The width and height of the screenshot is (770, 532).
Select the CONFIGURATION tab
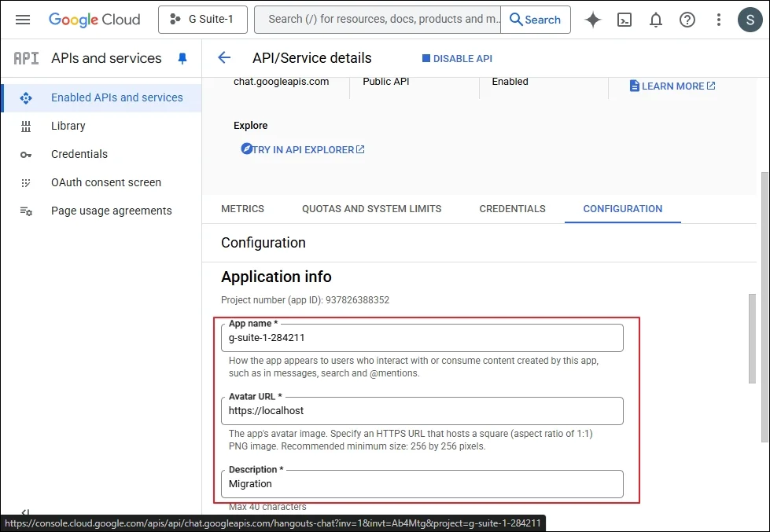pyautogui.click(x=623, y=208)
